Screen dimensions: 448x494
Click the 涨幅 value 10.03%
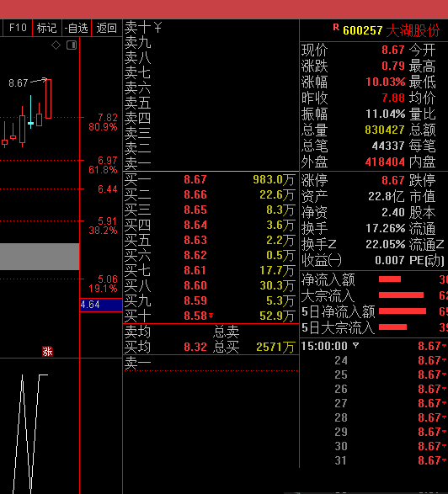click(385, 82)
